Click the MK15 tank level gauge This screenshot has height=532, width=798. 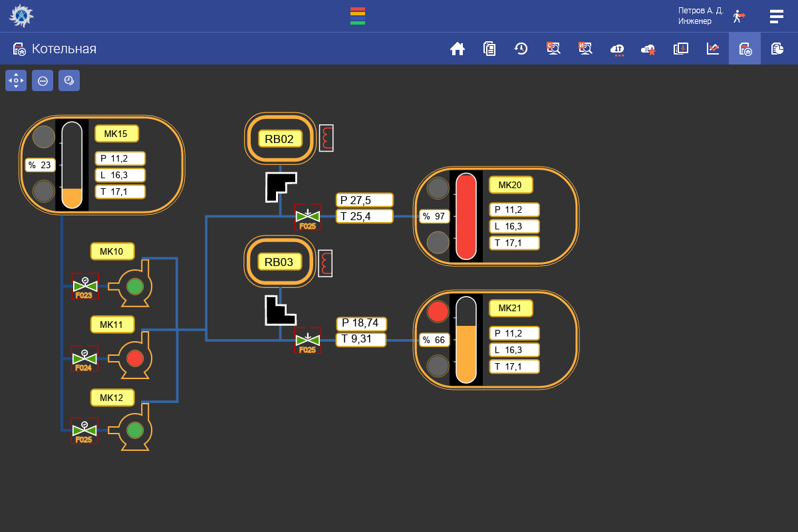point(72,165)
